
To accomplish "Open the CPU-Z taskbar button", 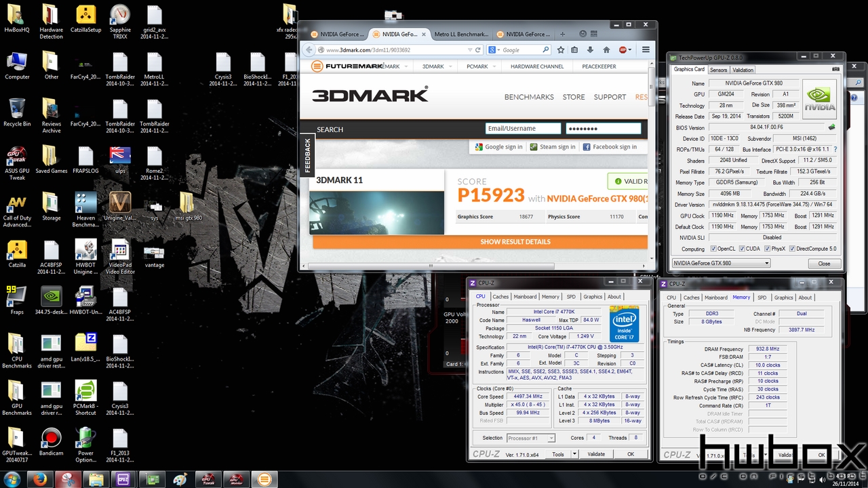I will [123, 479].
